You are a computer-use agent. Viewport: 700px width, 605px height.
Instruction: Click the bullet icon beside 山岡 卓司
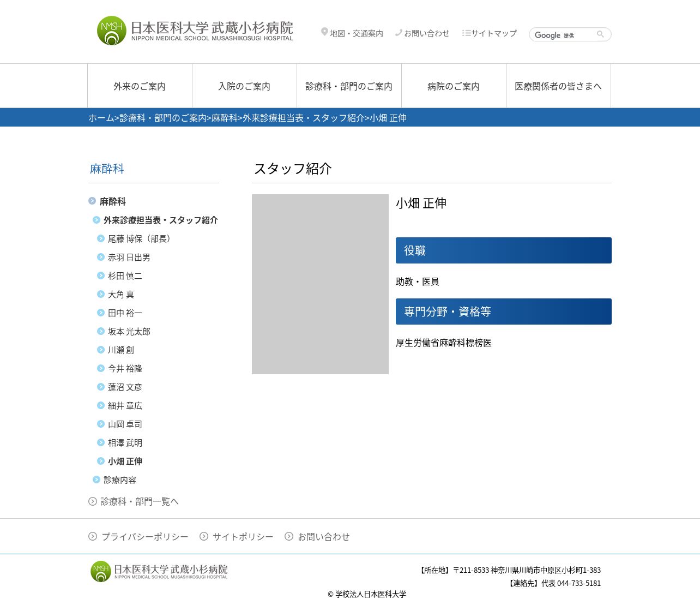(x=101, y=424)
